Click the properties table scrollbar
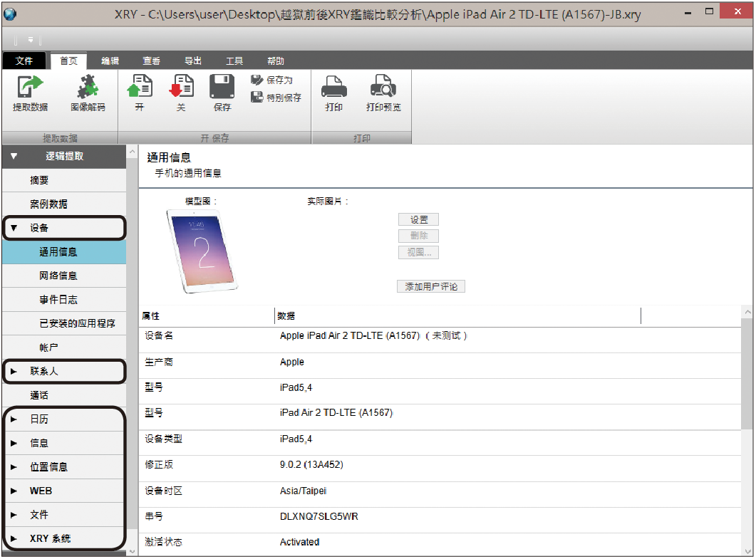The width and height of the screenshot is (756, 559). pyautogui.click(x=747, y=373)
